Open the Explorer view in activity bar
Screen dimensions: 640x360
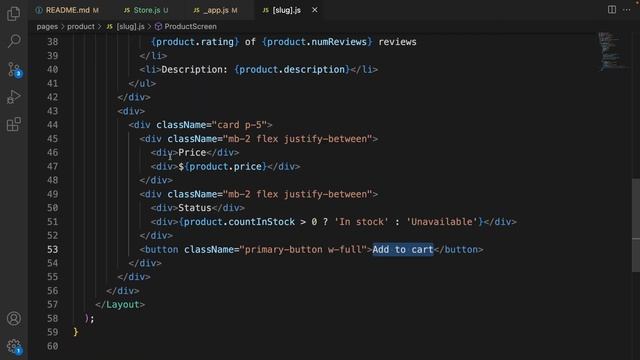[13, 13]
